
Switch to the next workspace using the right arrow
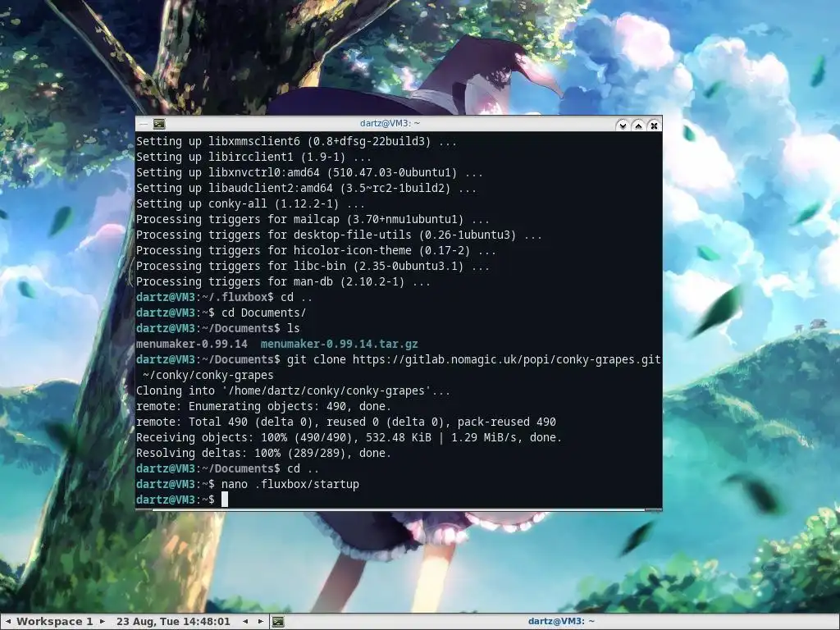(103, 622)
